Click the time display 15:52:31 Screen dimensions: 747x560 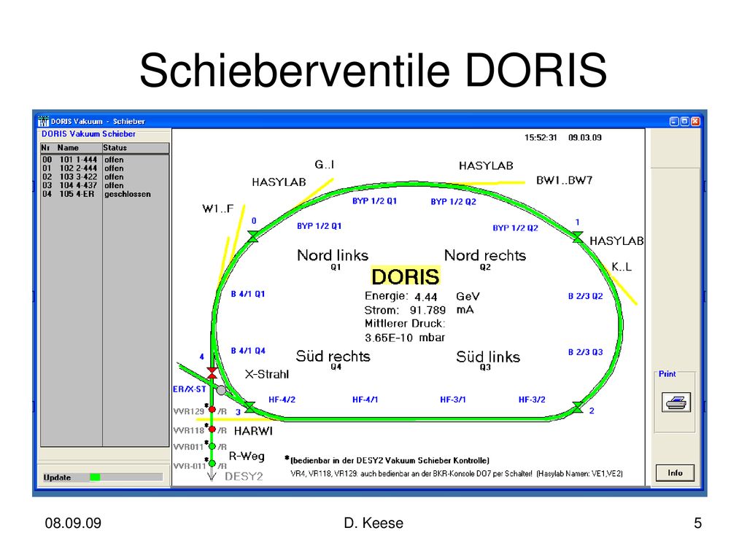[541, 138]
